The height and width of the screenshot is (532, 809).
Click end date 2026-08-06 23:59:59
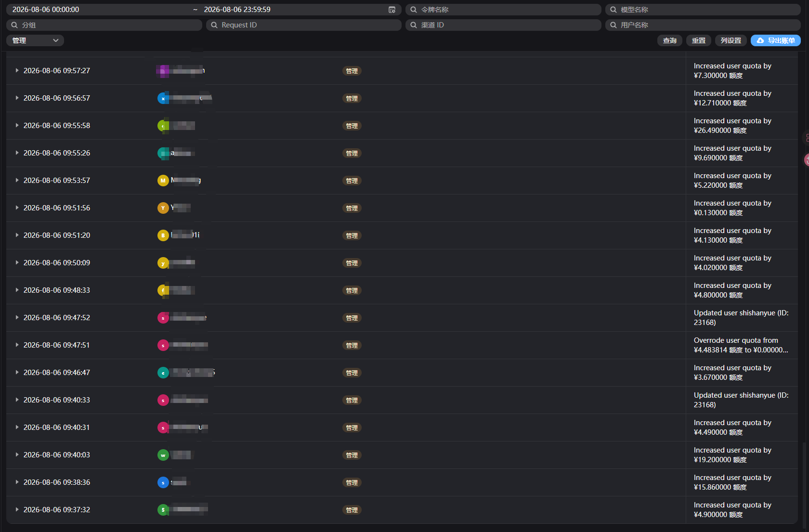(237, 10)
